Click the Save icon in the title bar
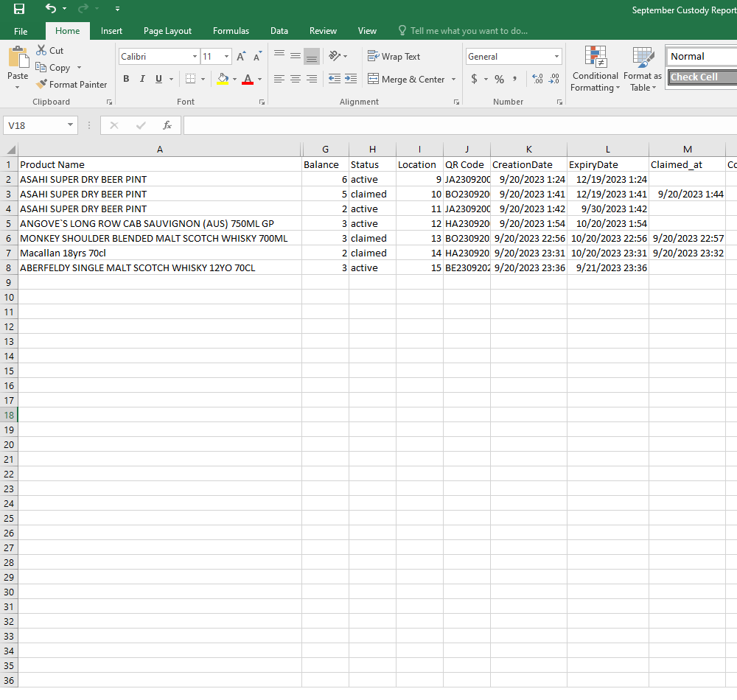Screen dimensions: 737x700 [19, 9]
